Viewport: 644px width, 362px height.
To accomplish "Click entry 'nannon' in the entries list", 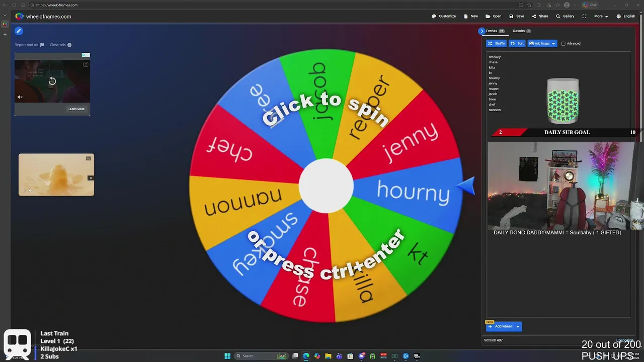I will (495, 110).
